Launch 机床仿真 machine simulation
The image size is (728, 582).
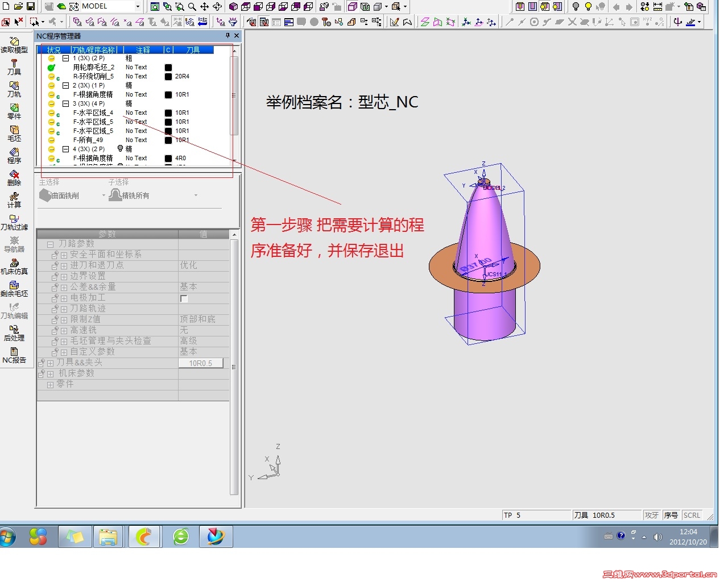14,267
